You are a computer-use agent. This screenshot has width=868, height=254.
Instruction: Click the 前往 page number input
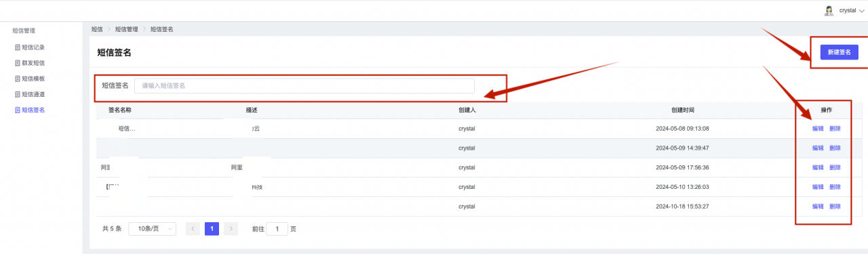(277, 229)
